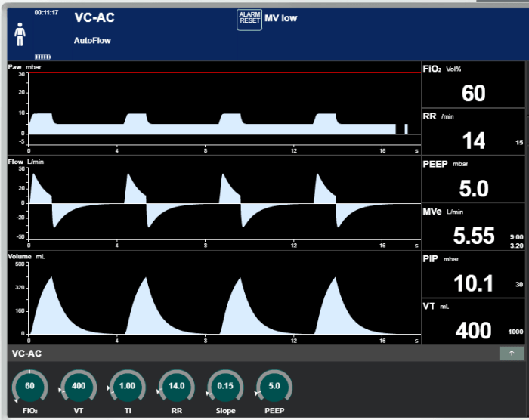Viewport: 529px width, 420px height.
Task: Click the FiO2 Vol% measurement tile
Action: pyautogui.click(x=473, y=85)
